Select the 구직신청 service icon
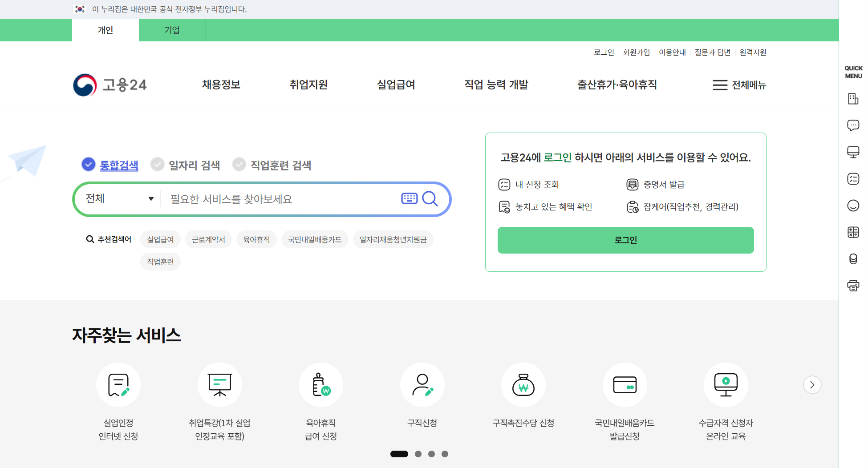Image resolution: width=868 pixels, height=468 pixels. (422, 385)
